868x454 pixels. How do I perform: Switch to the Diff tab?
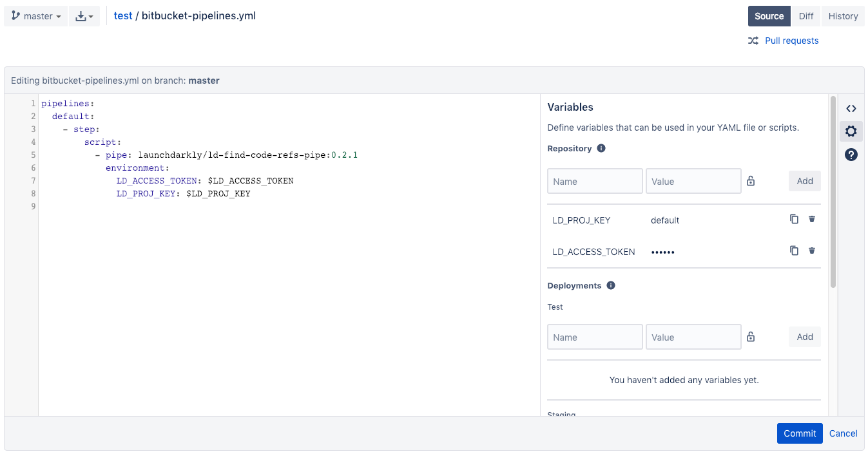pos(805,16)
